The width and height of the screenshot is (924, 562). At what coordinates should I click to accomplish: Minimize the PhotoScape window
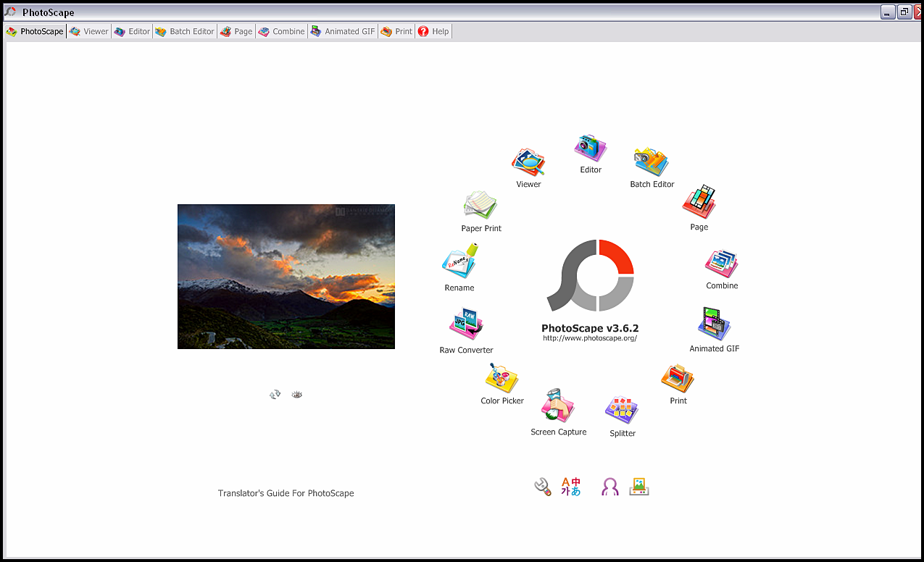[x=888, y=12]
